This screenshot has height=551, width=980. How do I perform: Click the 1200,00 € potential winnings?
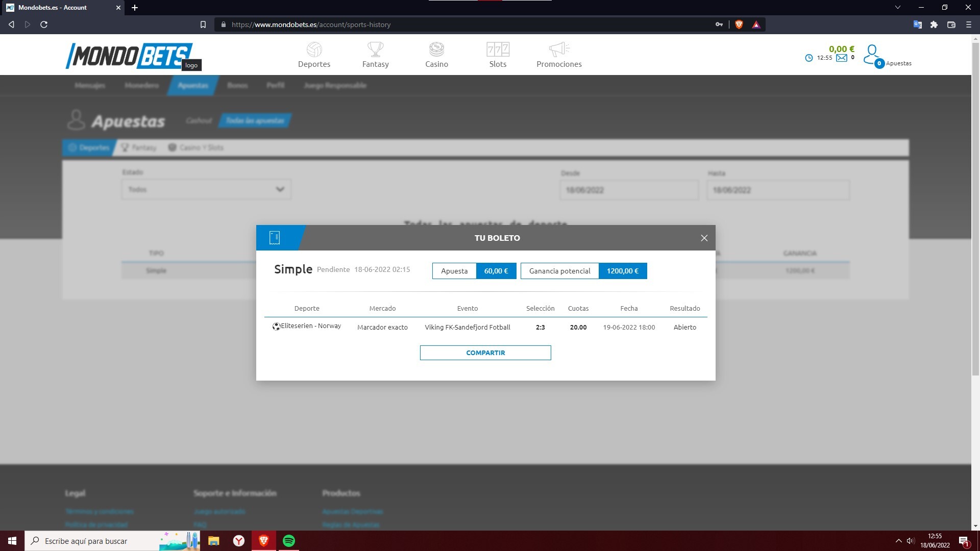click(623, 271)
